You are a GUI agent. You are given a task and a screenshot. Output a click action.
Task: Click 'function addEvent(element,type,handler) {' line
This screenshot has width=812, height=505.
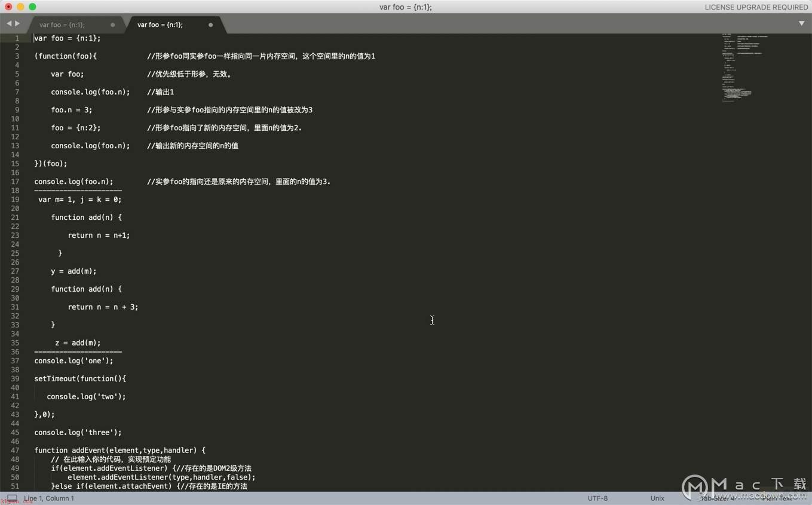click(x=119, y=451)
